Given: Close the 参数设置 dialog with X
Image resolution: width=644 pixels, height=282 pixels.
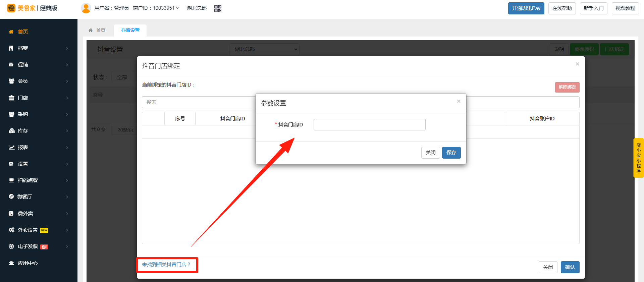Looking at the screenshot, I should [x=459, y=101].
